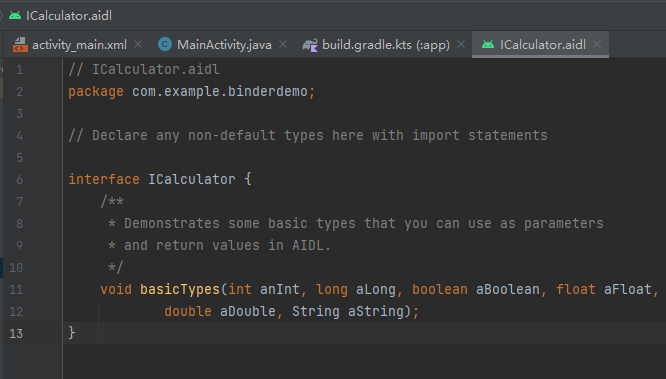Select the ICalculator.aidl editor tab
Viewport: 666px width, 379px height.
(540, 45)
